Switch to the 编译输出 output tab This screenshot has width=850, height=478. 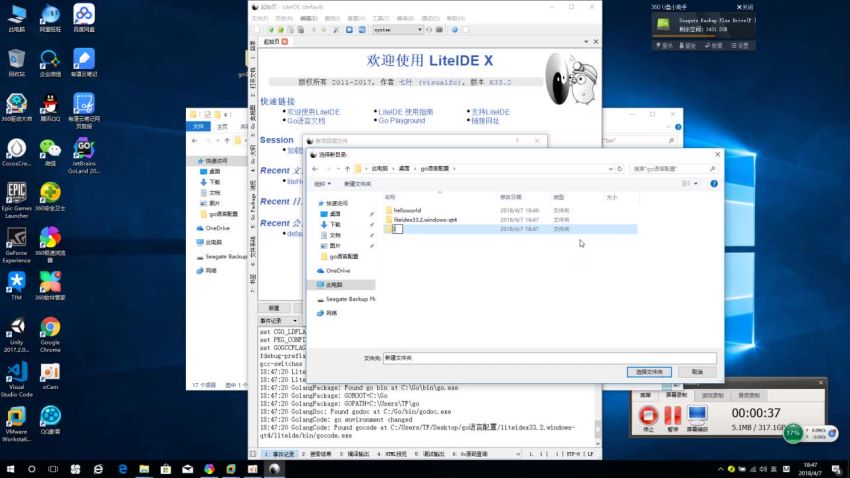click(x=355, y=454)
